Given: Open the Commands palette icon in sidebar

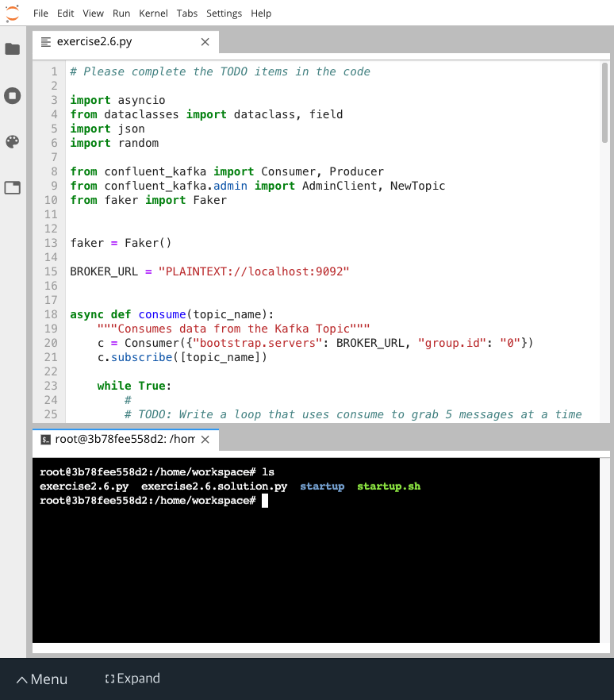Looking at the screenshot, I should point(13,141).
